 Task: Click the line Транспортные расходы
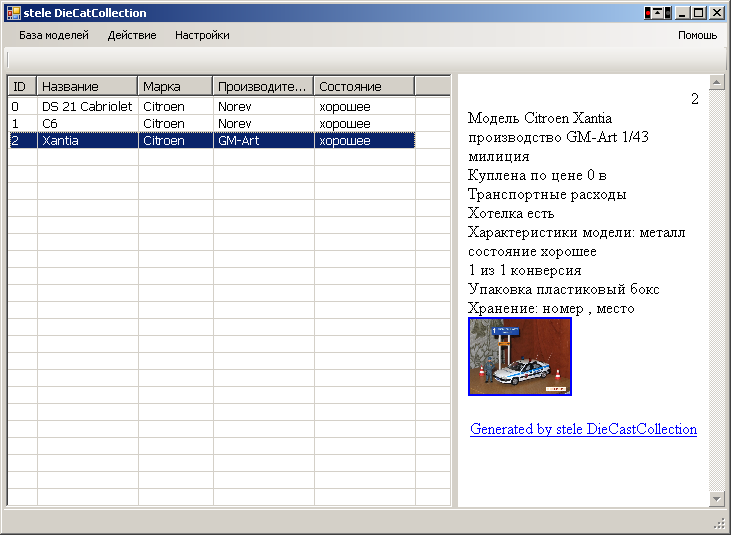point(547,194)
